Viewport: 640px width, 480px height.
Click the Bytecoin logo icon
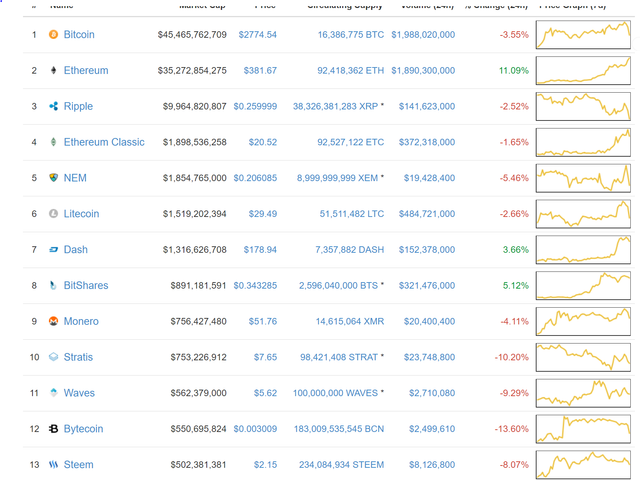pos(53,429)
